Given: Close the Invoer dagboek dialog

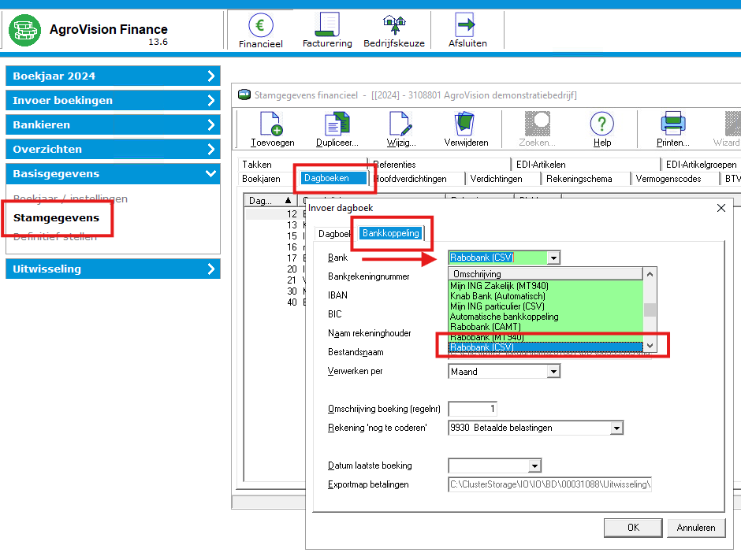Looking at the screenshot, I should [x=721, y=208].
